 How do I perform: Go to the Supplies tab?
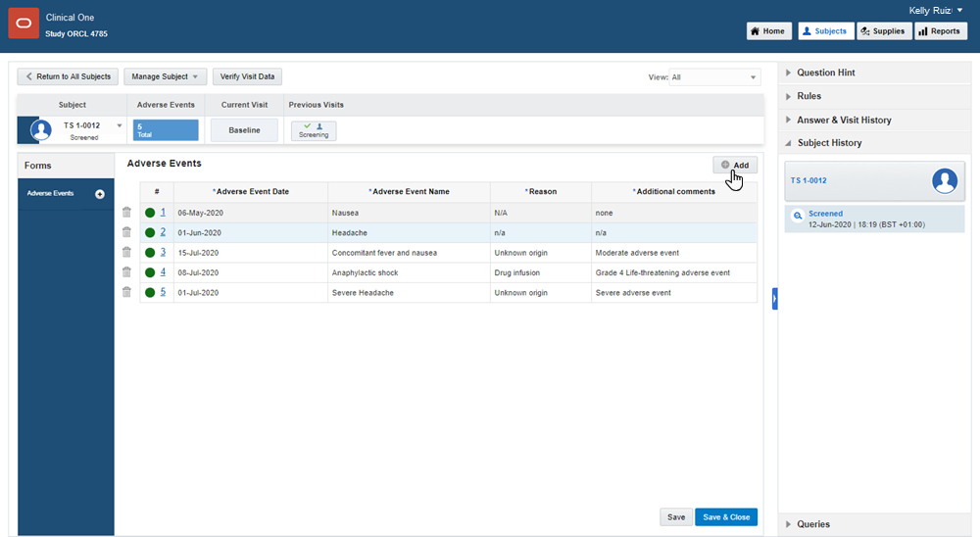click(883, 31)
